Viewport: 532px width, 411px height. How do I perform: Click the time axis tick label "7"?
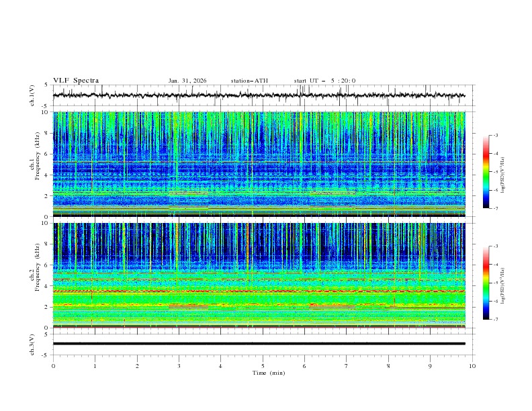coord(347,366)
